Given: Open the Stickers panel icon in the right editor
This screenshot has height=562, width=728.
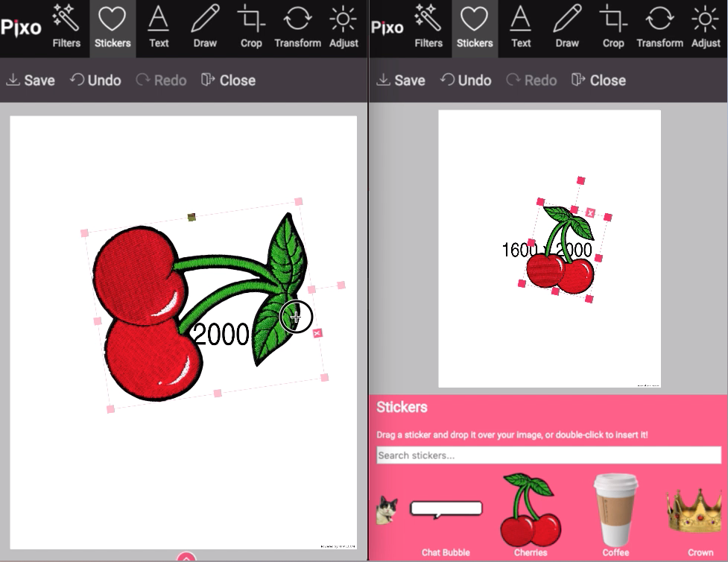Looking at the screenshot, I should pyautogui.click(x=475, y=28).
